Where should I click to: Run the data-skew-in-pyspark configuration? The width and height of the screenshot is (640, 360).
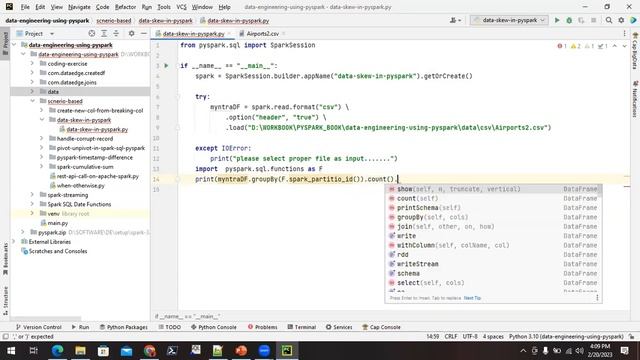click(x=557, y=20)
